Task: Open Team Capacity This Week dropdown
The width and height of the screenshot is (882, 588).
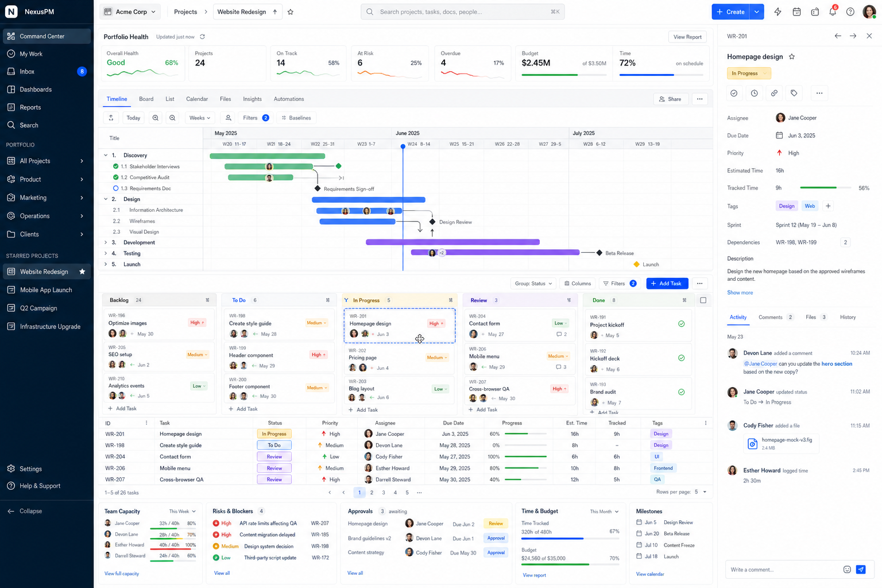Action: 183,512
